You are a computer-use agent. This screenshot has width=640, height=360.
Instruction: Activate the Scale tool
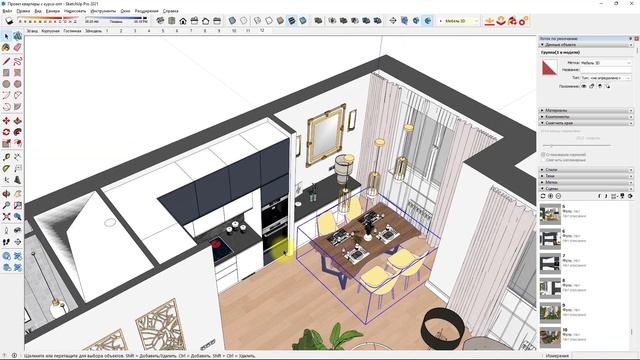[x=6, y=143]
